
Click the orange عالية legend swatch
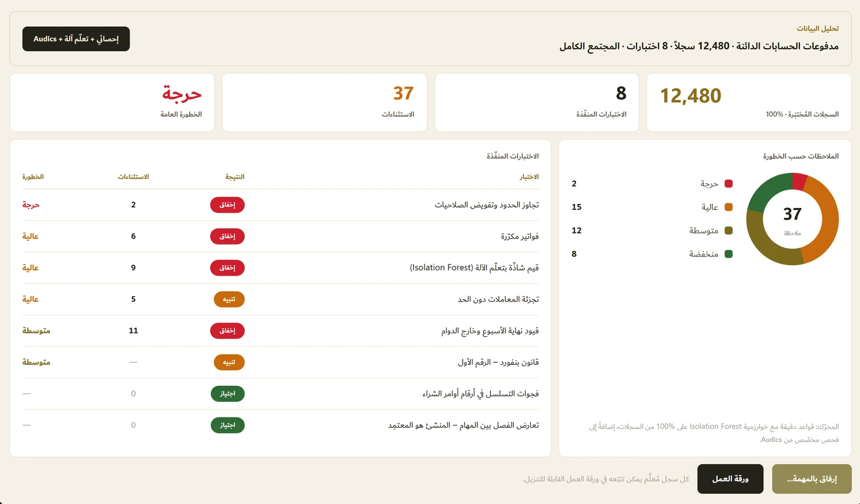(x=729, y=207)
